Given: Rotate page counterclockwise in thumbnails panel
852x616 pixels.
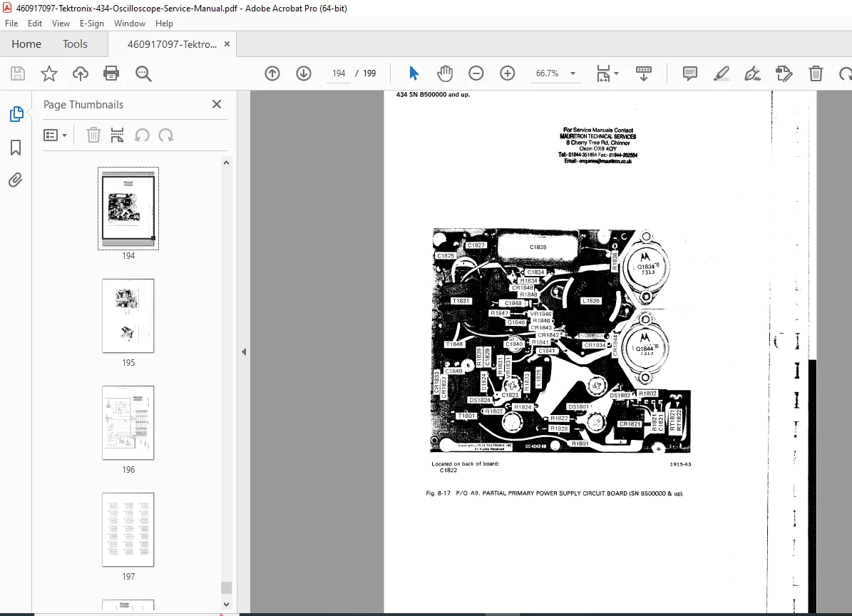Looking at the screenshot, I should 142,135.
